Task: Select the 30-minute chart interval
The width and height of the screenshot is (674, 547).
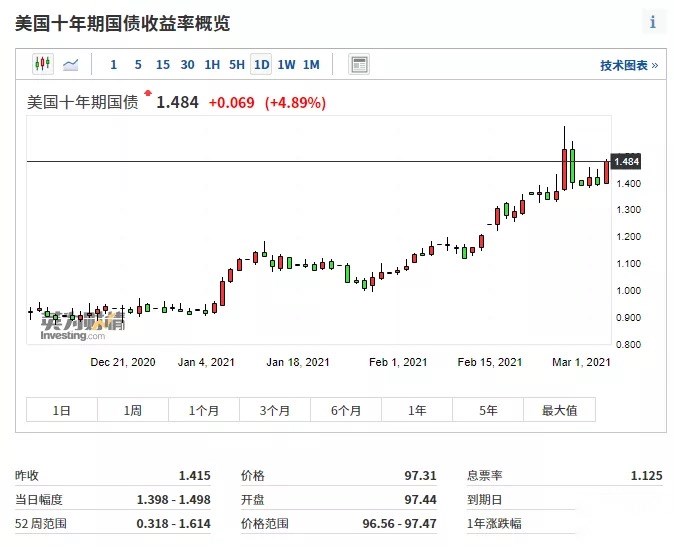Action: pos(187,65)
